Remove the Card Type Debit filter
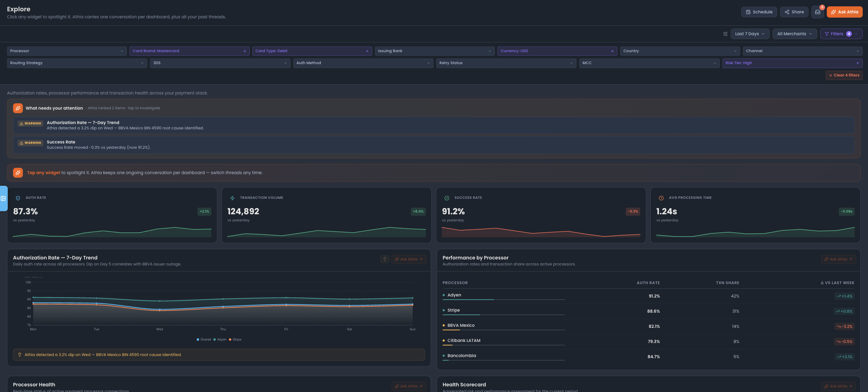Viewport: 868px width, 392px height. click(x=367, y=51)
